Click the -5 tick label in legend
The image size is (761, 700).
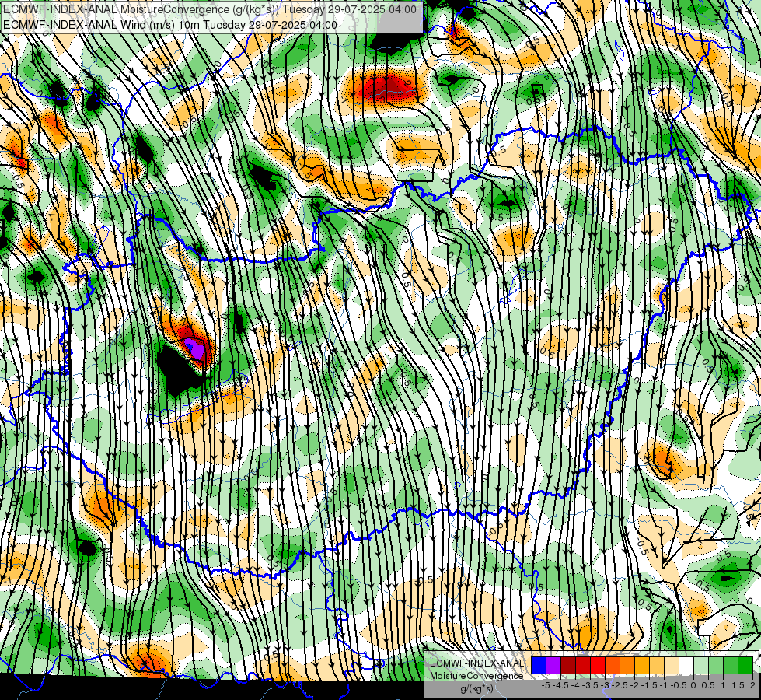tap(546, 685)
